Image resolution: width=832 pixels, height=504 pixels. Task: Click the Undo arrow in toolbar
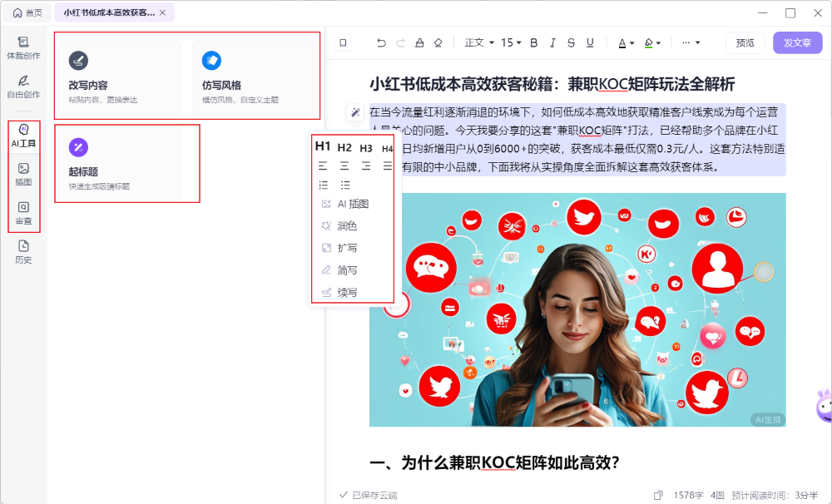pyautogui.click(x=381, y=43)
